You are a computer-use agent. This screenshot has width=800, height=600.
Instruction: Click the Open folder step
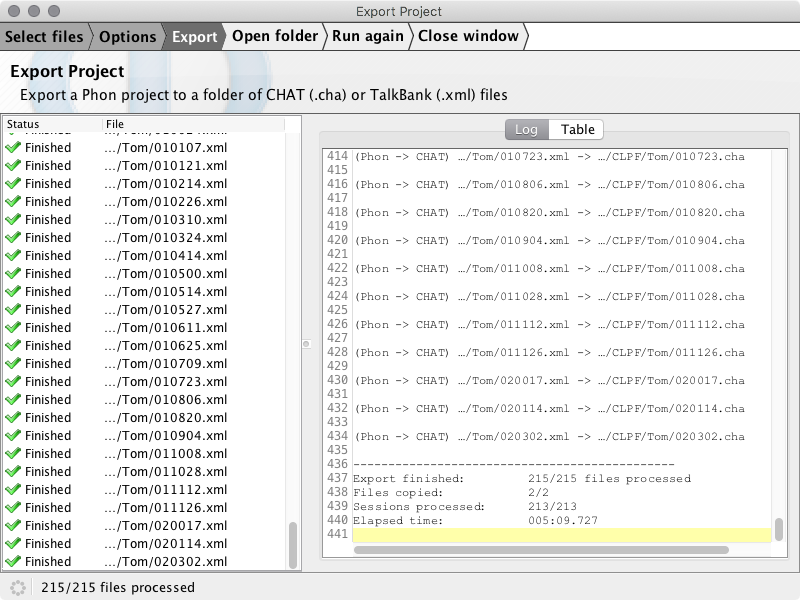[x=275, y=36]
